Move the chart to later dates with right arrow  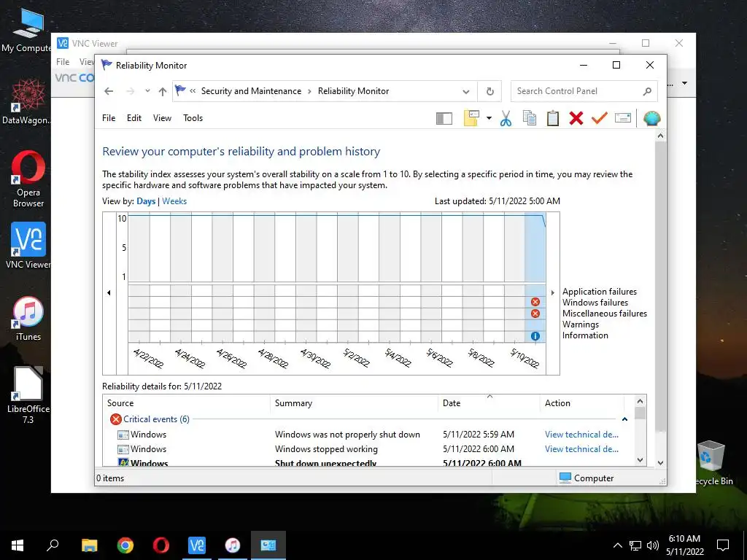click(x=553, y=293)
